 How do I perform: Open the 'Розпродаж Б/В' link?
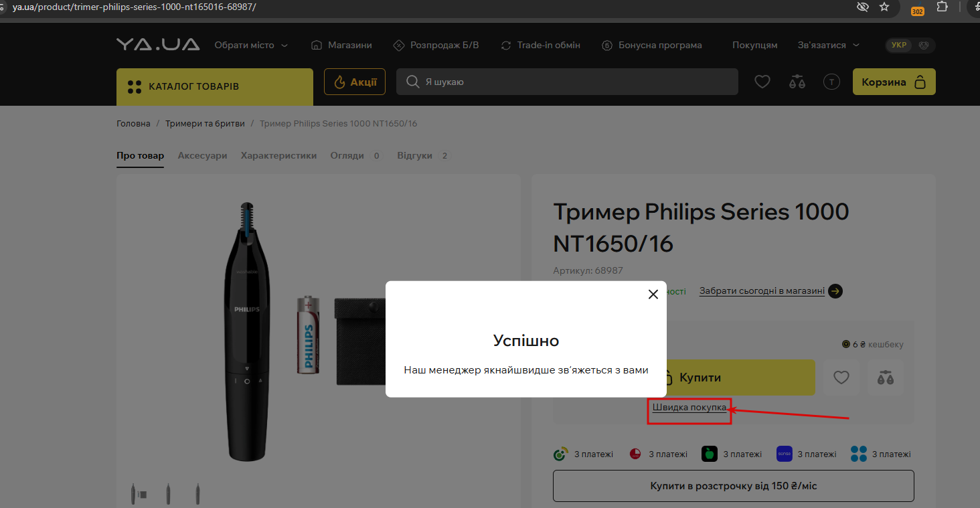pyautogui.click(x=436, y=46)
